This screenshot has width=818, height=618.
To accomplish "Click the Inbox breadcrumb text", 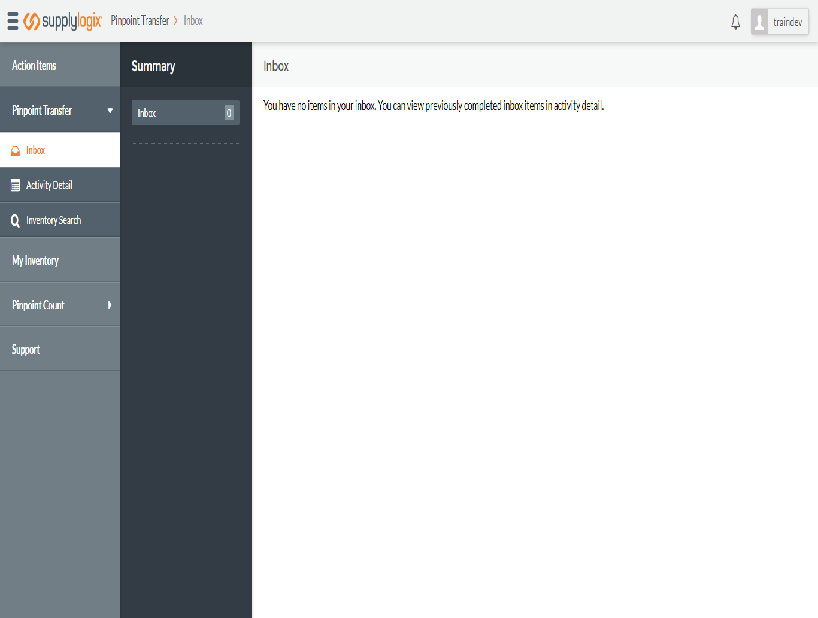I will point(193,21).
